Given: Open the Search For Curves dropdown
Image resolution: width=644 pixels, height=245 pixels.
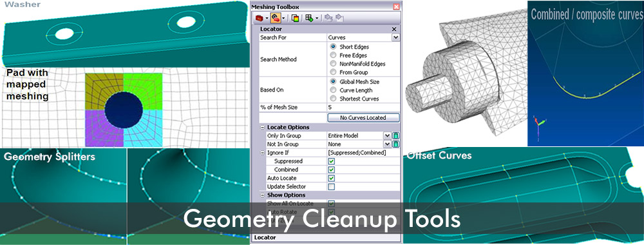Looking at the screenshot, I should (395, 37).
